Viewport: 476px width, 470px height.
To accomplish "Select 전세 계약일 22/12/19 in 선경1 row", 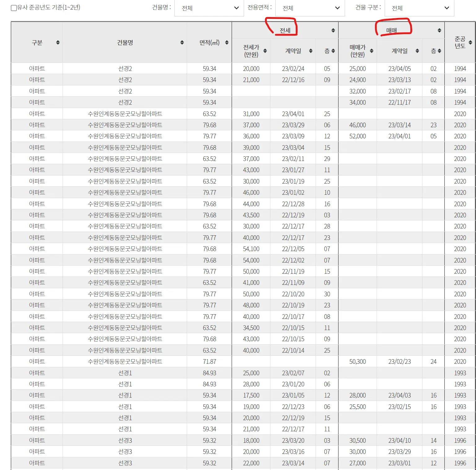I will tap(293, 418).
